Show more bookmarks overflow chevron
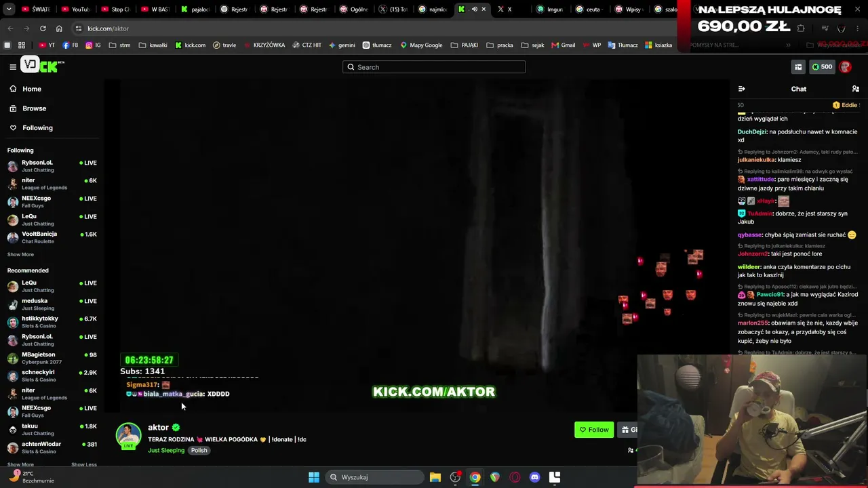 point(788,45)
